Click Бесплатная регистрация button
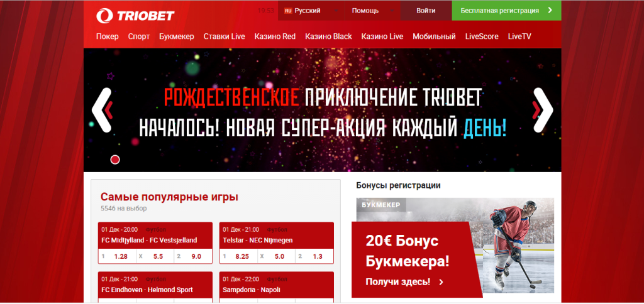 pyautogui.click(x=506, y=11)
